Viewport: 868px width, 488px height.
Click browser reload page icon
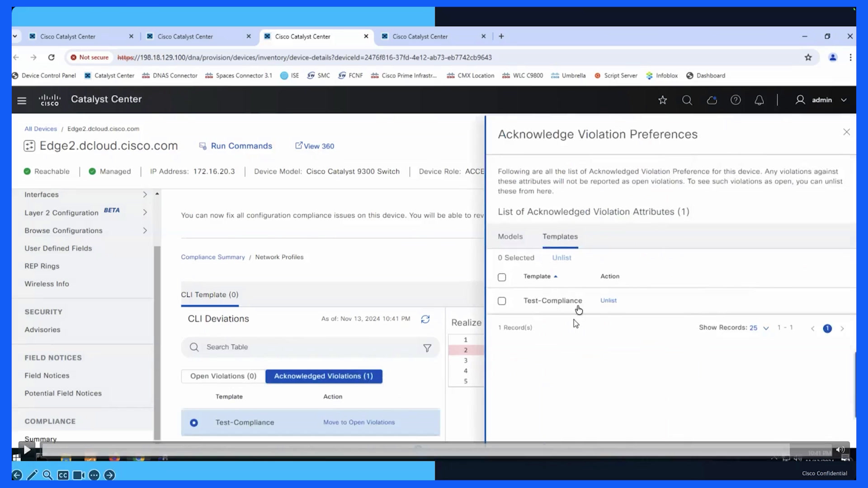pos(52,57)
